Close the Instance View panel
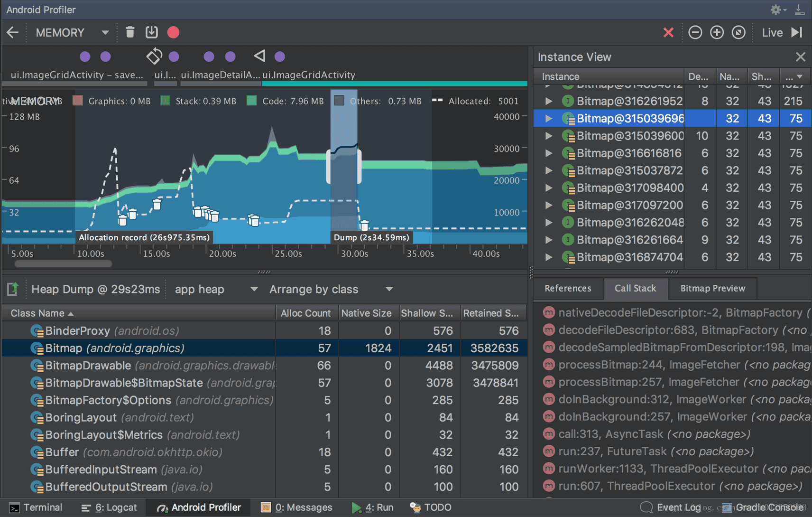This screenshot has height=517, width=812. (801, 57)
